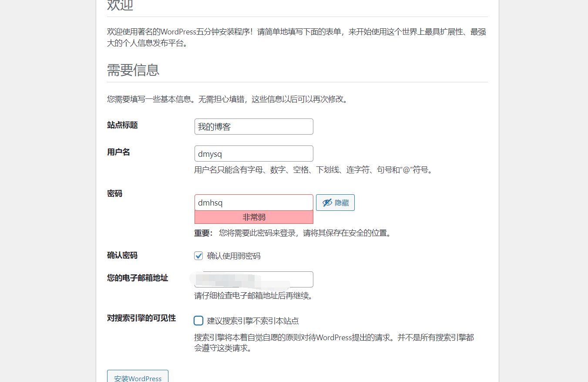Screen dimensions: 588x382
Task: Click the username field containing dmysq
Action: tap(254, 153)
